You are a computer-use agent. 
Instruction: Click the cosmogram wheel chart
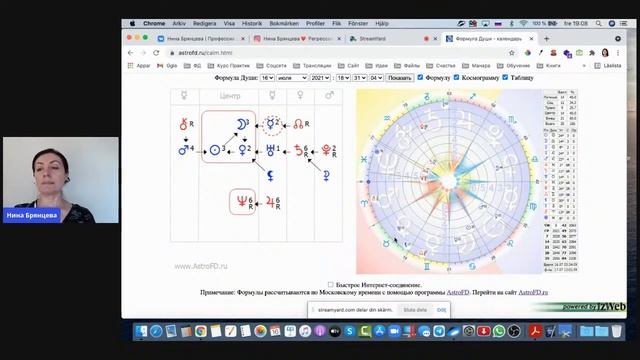pyautogui.click(x=449, y=182)
